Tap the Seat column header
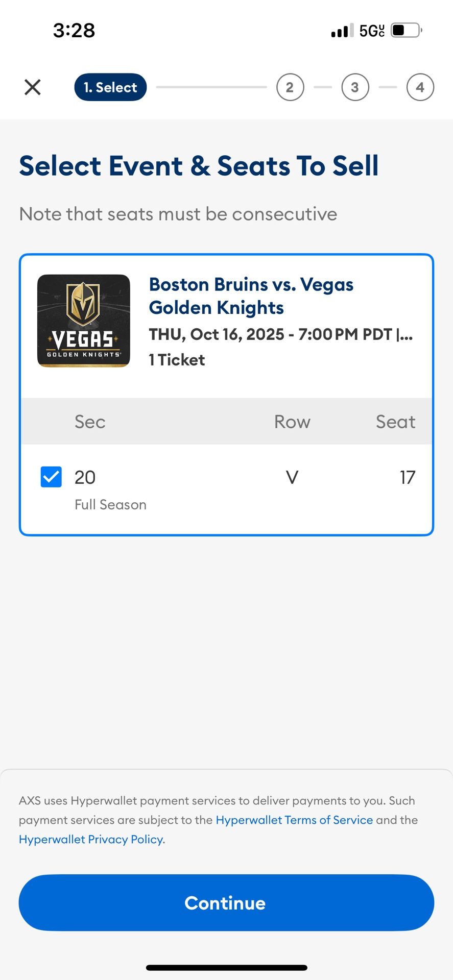Viewport: 453px width, 980px height. pyautogui.click(x=395, y=422)
